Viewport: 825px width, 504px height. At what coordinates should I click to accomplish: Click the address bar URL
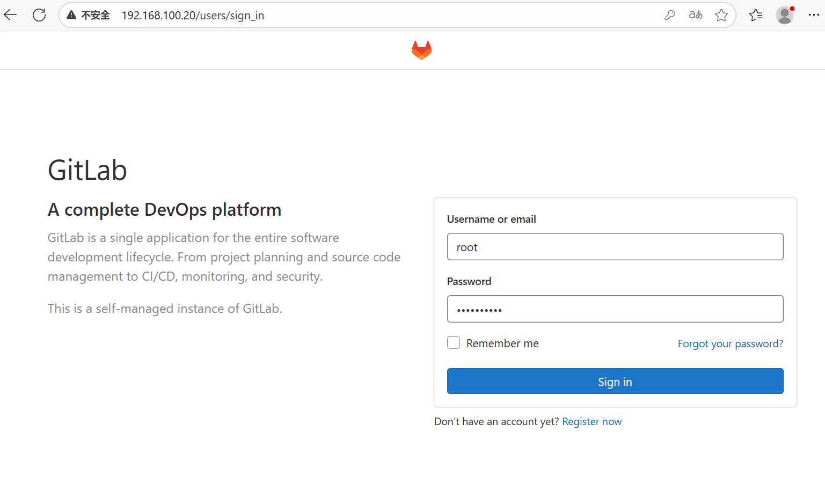coord(193,16)
